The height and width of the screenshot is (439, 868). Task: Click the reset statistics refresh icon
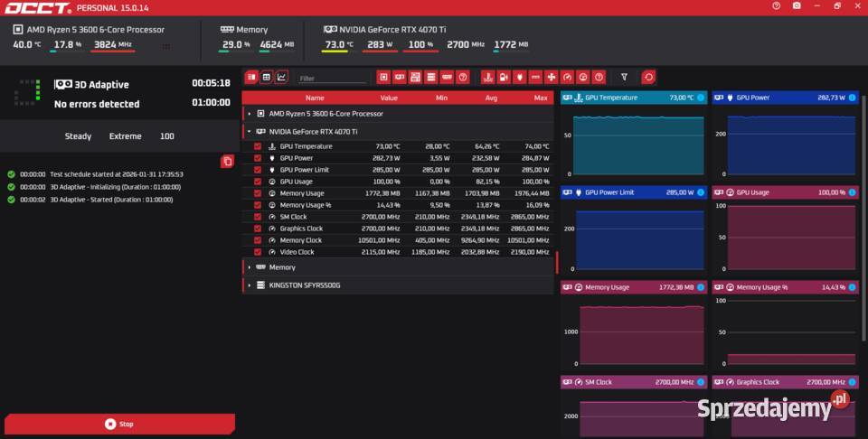point(648,78)
